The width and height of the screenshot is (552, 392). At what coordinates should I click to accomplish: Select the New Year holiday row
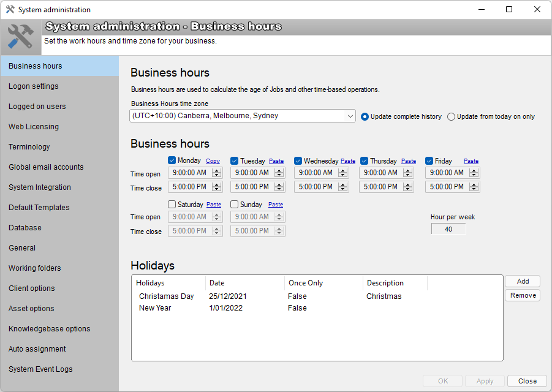point(317,308)
